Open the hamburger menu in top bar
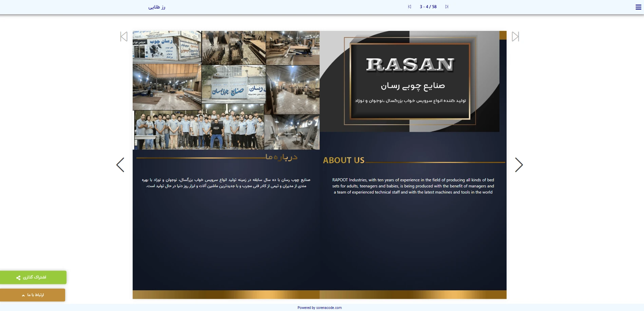 [638, 7]
